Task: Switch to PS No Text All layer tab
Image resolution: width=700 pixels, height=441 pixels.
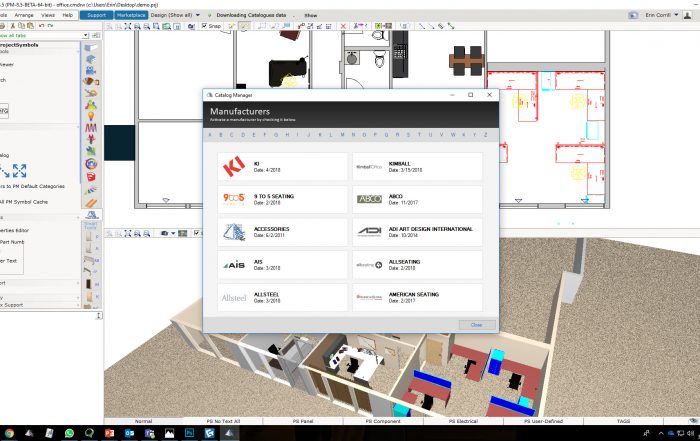Action: (223, 421)
